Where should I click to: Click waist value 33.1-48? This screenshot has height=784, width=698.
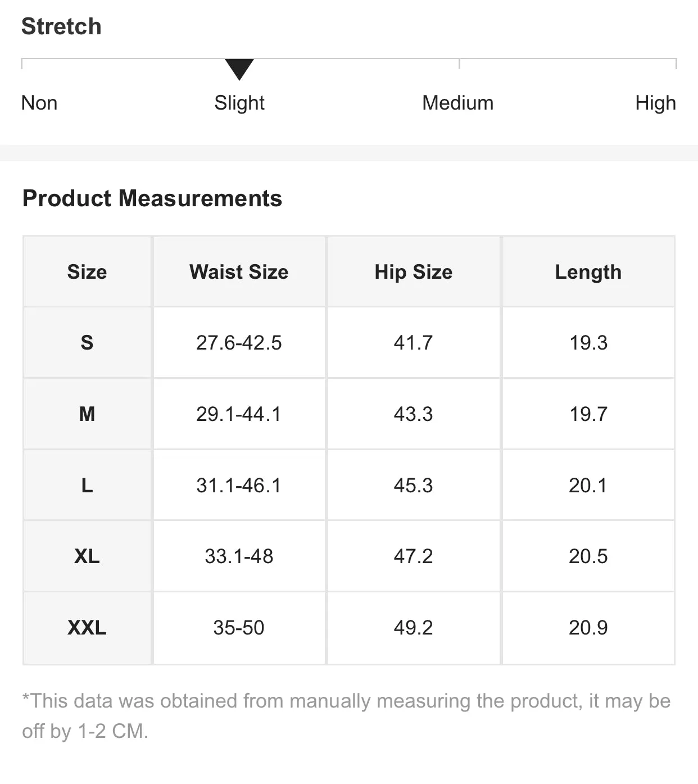tap(239, 556)
